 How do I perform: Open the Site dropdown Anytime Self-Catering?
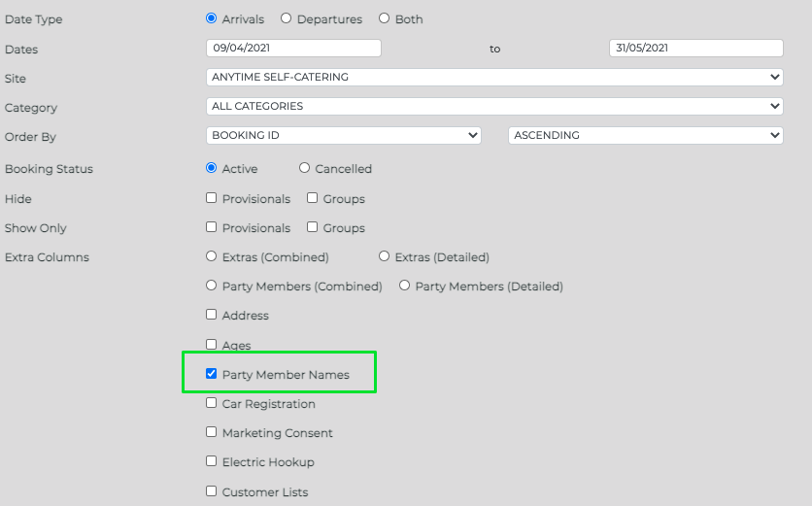pos(494,77)
